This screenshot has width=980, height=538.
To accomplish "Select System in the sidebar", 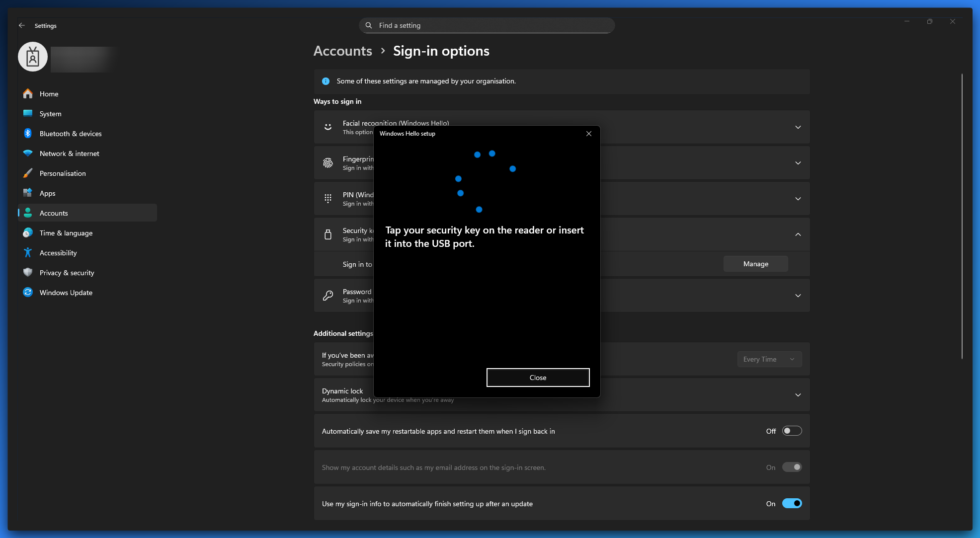I will [x=51, y=114].
